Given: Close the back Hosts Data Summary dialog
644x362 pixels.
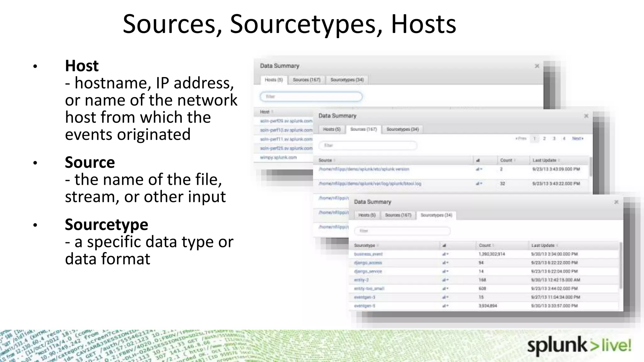Looking at the screenshot, I should click(537, 66).
